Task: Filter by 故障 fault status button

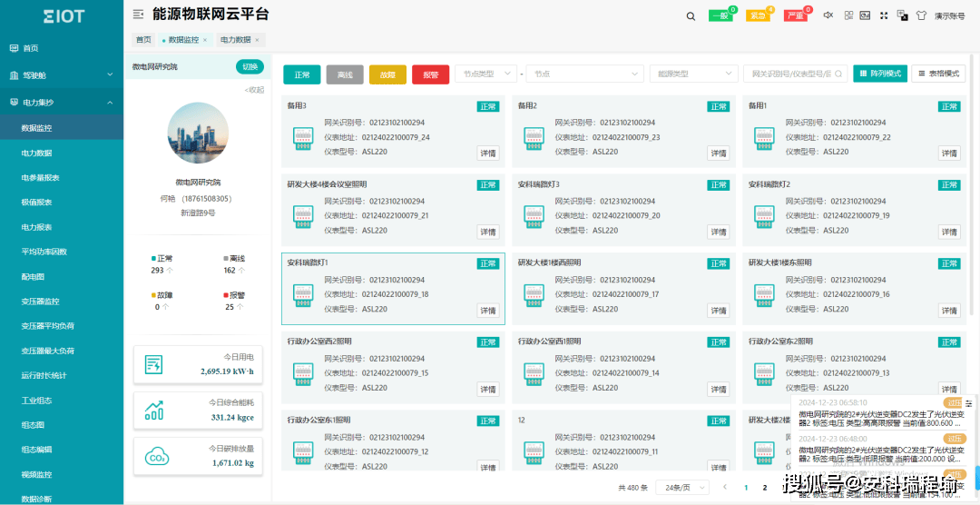Action: 387,74
